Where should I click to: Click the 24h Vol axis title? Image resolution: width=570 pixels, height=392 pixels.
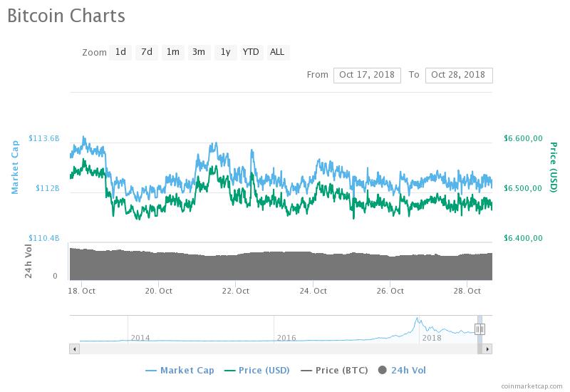pos(28,261)
